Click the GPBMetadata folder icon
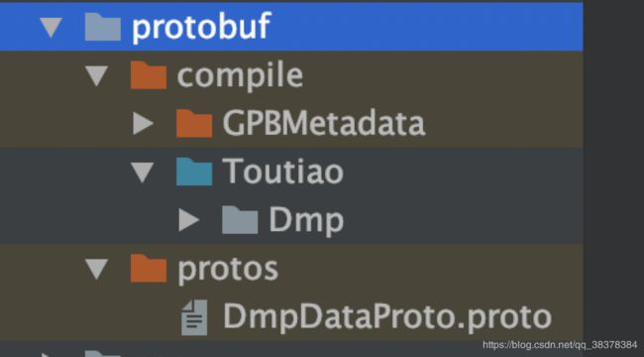The width and height of the screenshot is (644, 357). pyautogui.click(x=194, y=123)
